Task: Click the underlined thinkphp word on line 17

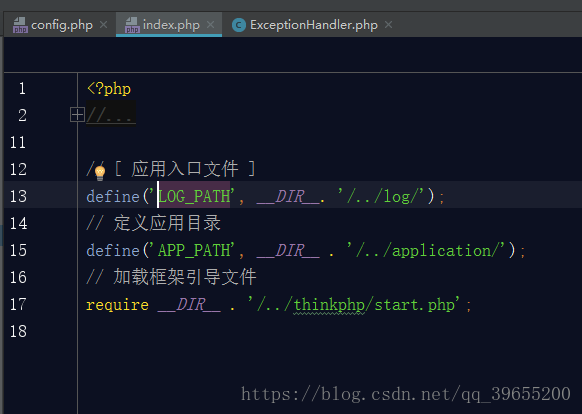Action: [x=329, y=305]
